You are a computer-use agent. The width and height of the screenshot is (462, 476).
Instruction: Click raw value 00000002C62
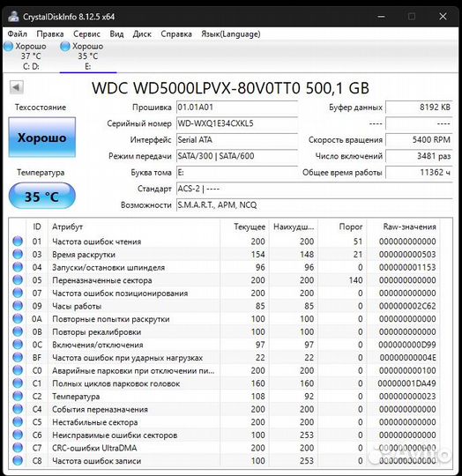coord(407,306)
